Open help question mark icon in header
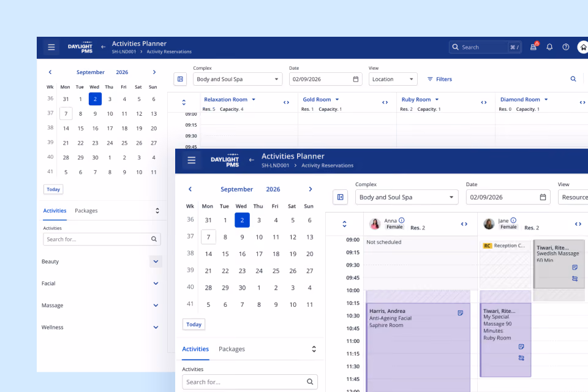 566,47
